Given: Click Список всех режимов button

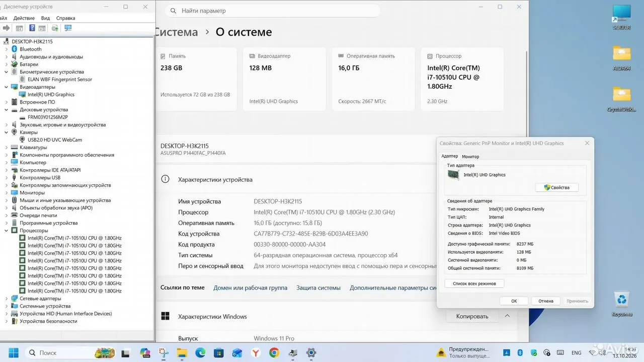Looking at the screenshot, I should 474,283.
